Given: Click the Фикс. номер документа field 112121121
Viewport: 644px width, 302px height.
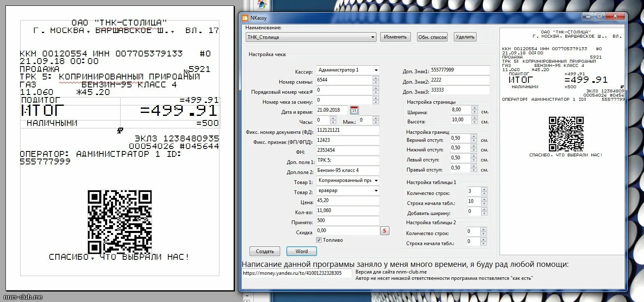Looking at the screenshot, I should (348, 131).
